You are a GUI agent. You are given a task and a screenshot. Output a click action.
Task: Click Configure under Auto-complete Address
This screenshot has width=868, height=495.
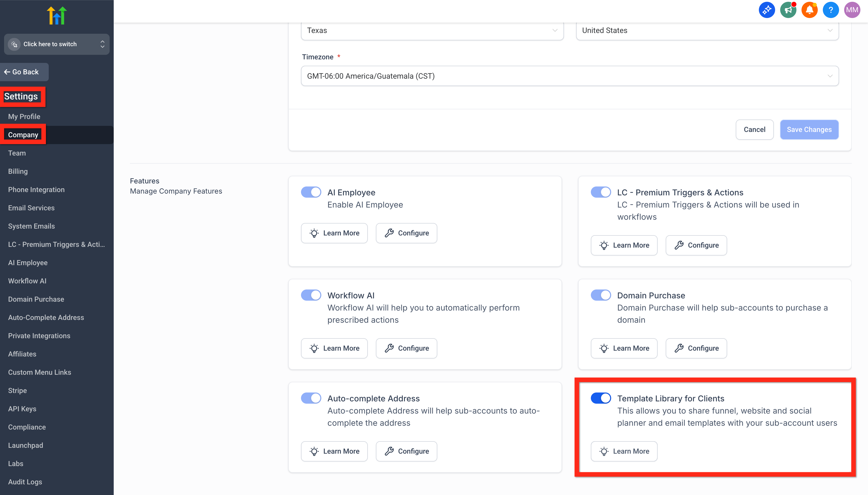(406, 451)
